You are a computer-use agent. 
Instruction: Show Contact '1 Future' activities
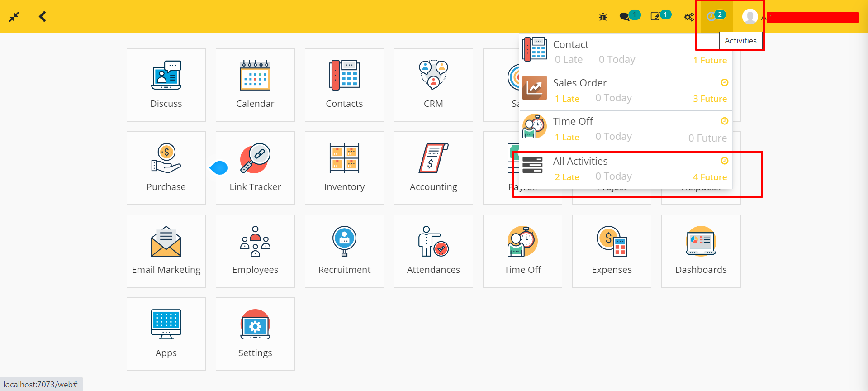pyautogui.click(x=710, y=60)
